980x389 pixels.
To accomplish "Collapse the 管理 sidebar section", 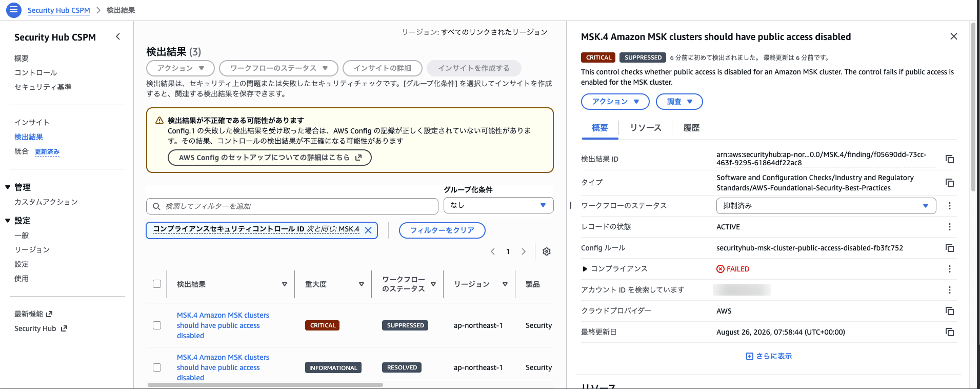I will coord(8,187).
